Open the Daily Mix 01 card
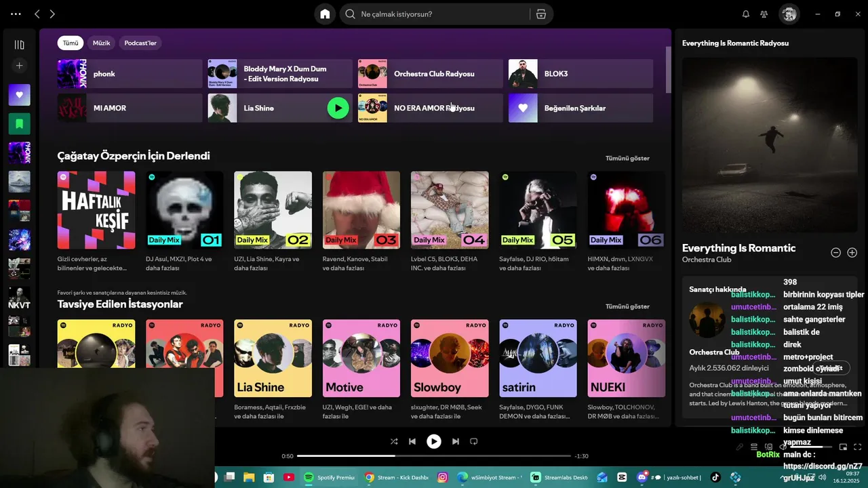This screenshot has width=868, height=488. (x=184, y=222)
